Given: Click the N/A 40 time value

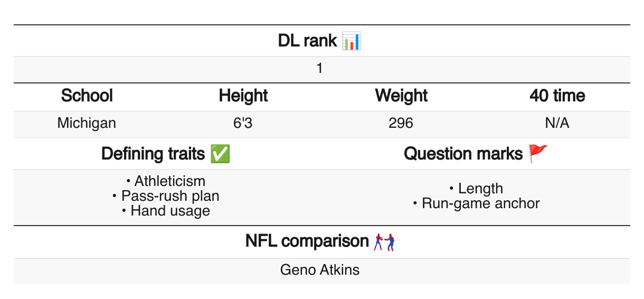Looking at the screenshot, I should pos(557,123).
